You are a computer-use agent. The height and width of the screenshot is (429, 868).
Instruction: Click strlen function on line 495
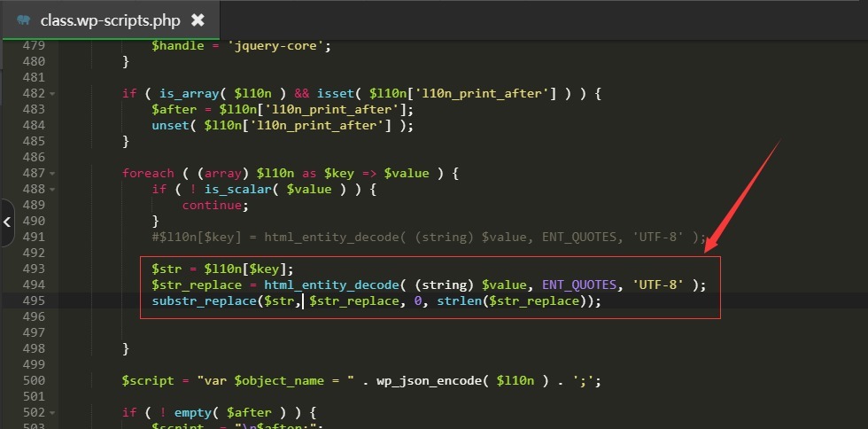460,301
